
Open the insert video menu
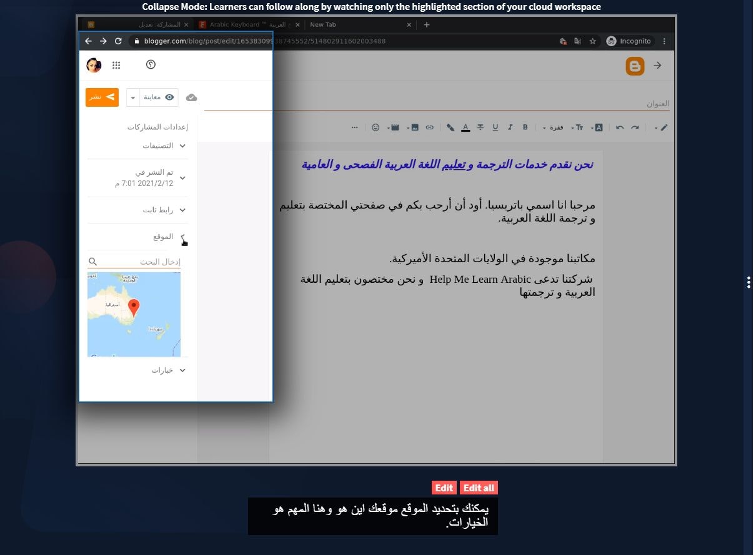click(393, 127)
